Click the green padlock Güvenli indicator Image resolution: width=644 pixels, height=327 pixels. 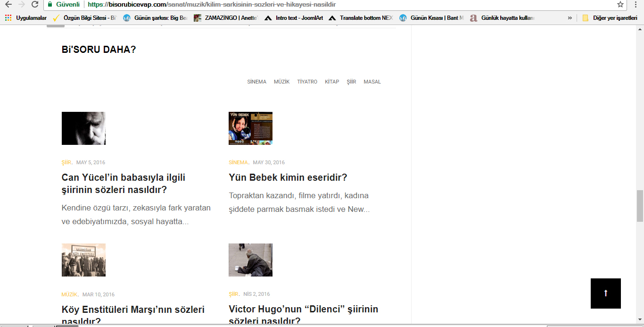coord(64,4)
